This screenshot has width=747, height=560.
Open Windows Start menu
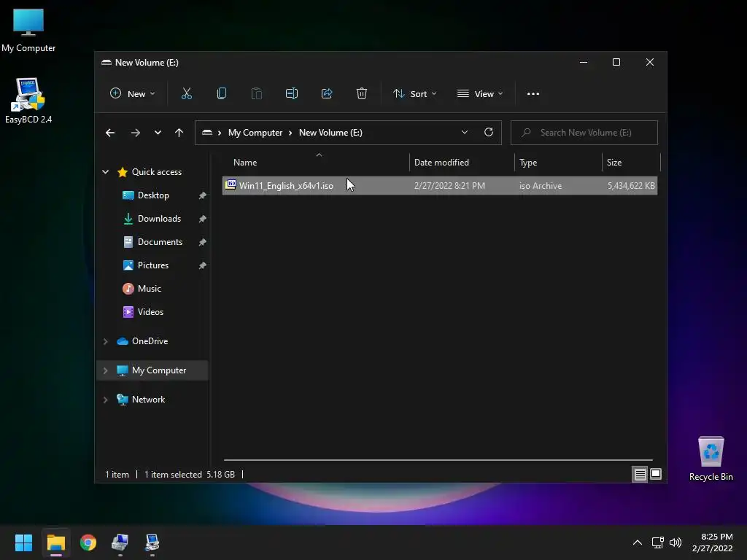tap(23, 542)
